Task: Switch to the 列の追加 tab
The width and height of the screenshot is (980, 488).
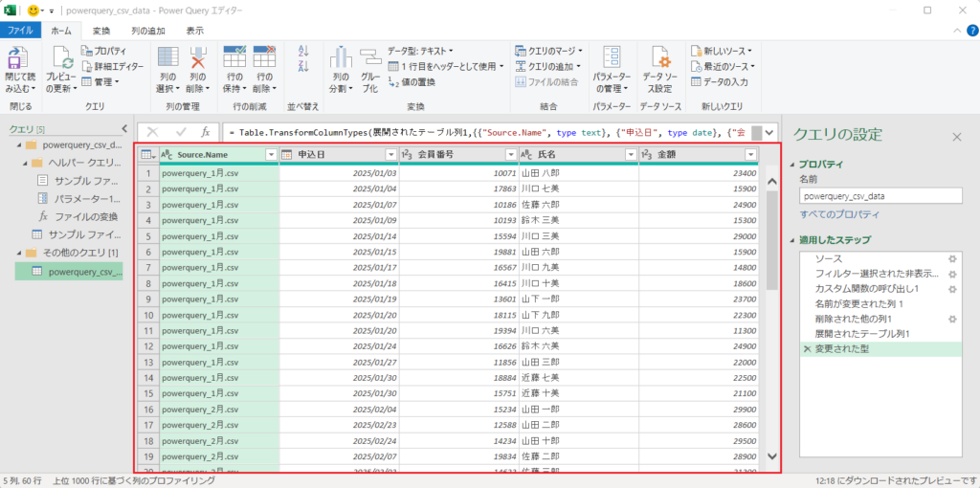Action: 148,30
